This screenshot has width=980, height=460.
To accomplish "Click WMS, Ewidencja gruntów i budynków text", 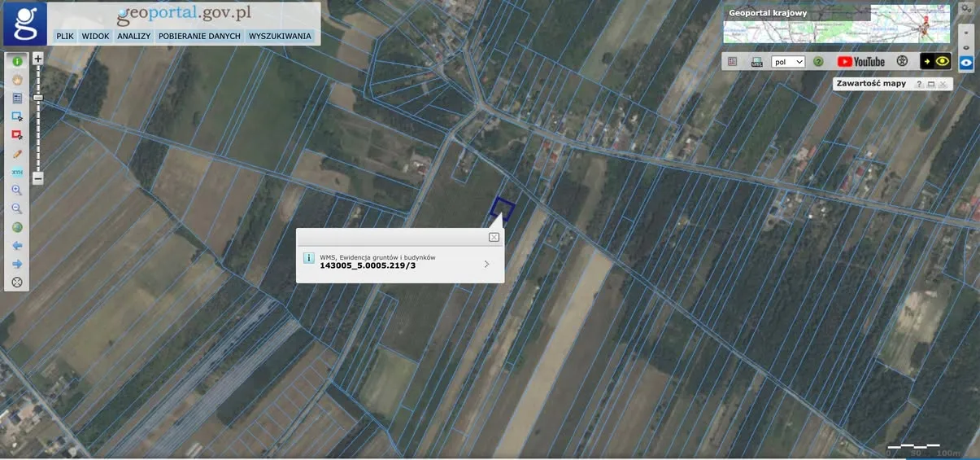I will pyautogui.click(x=377, y=257).
